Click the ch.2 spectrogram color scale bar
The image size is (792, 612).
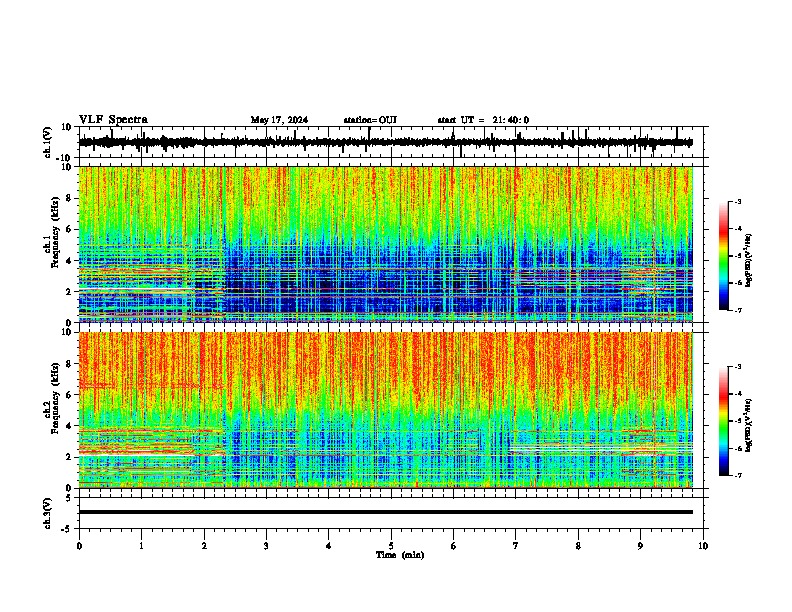(x=724, y=421)
